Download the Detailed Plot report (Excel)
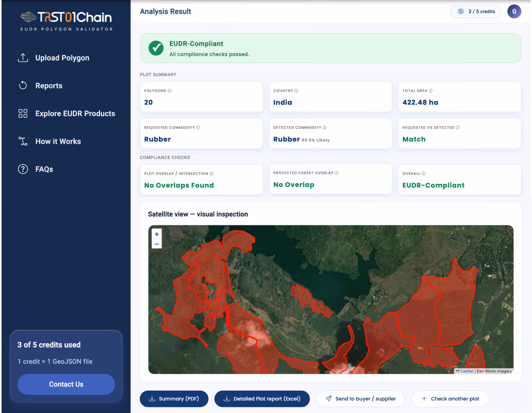The height and width of the screenshot is (413, 532). pyautogui.click(x=262, y=399)
